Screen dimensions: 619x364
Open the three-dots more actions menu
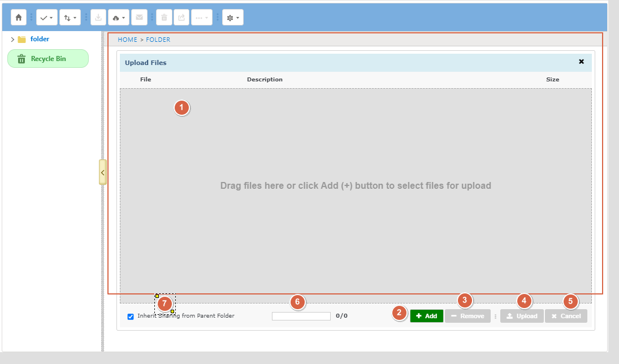point(202,18)
